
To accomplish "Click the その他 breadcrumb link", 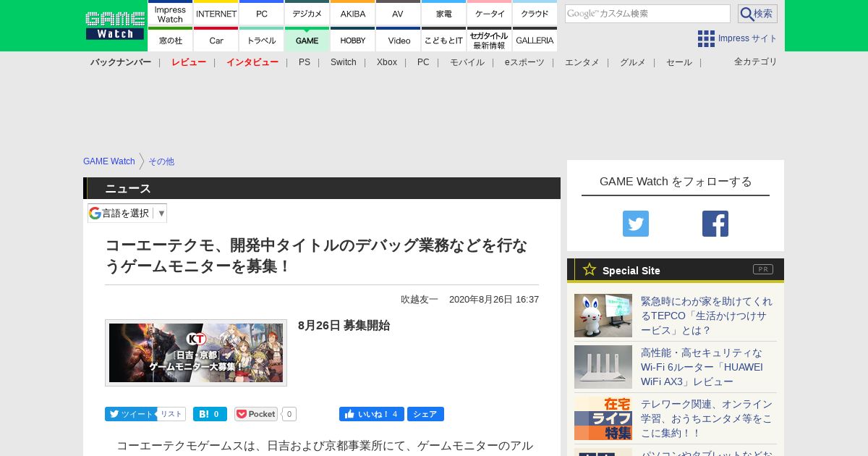I will [x=161, y=161].
